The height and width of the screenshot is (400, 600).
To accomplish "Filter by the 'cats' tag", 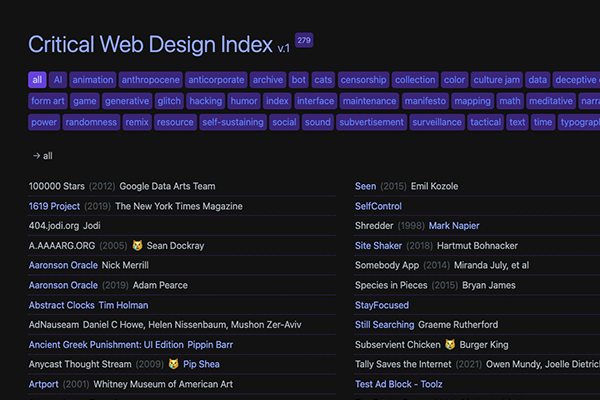I will 323,80.
